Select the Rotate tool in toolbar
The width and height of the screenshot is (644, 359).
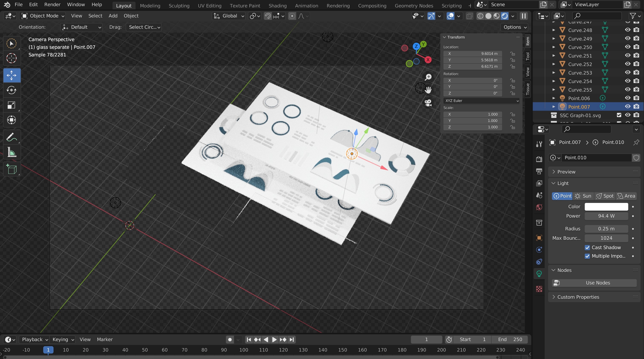12,90
